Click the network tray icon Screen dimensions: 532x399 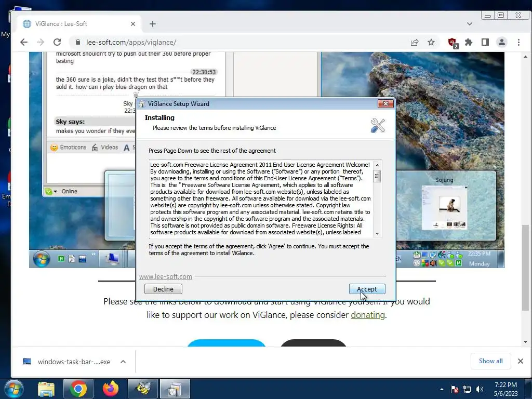(x=467, y=389)
